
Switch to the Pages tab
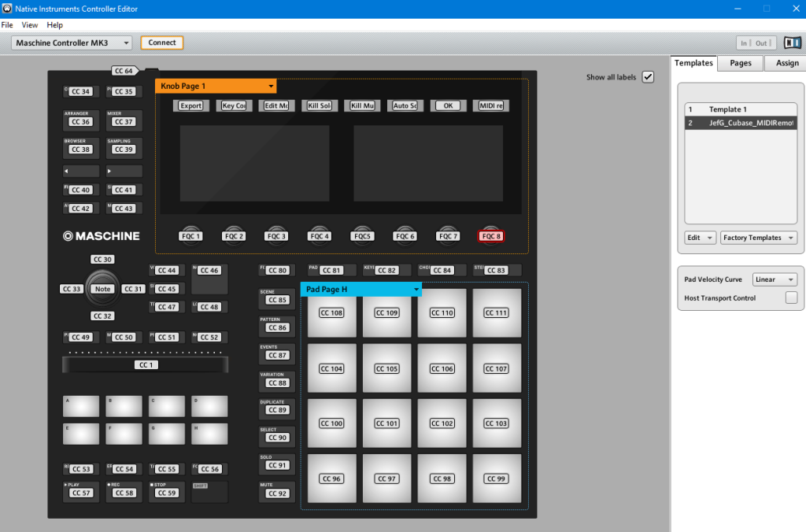(x=740, y=63)
